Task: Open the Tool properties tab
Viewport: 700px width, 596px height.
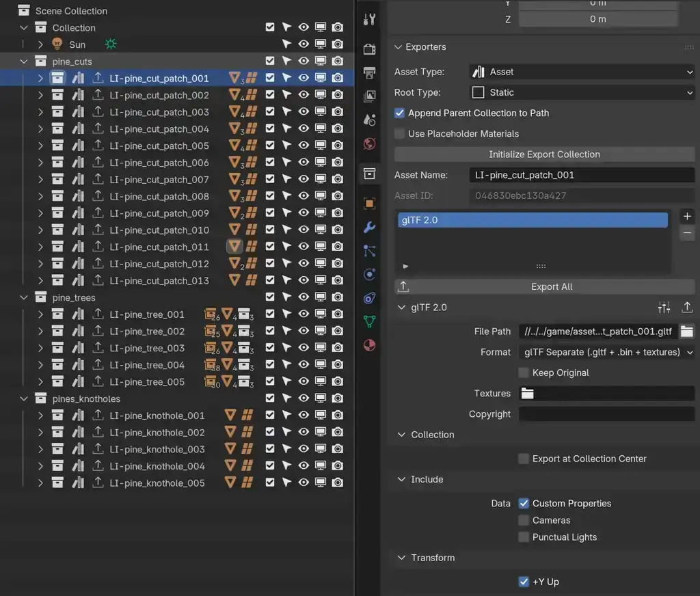Action: (369, 19)
